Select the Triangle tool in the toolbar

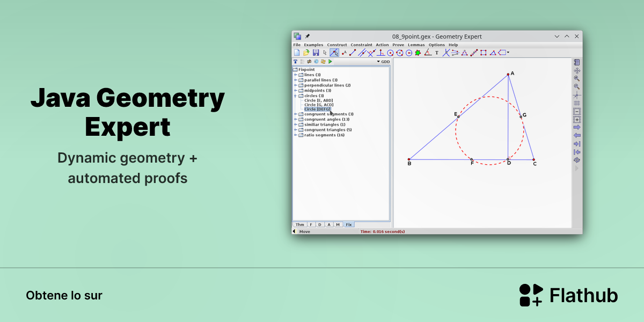click(493, 53)
